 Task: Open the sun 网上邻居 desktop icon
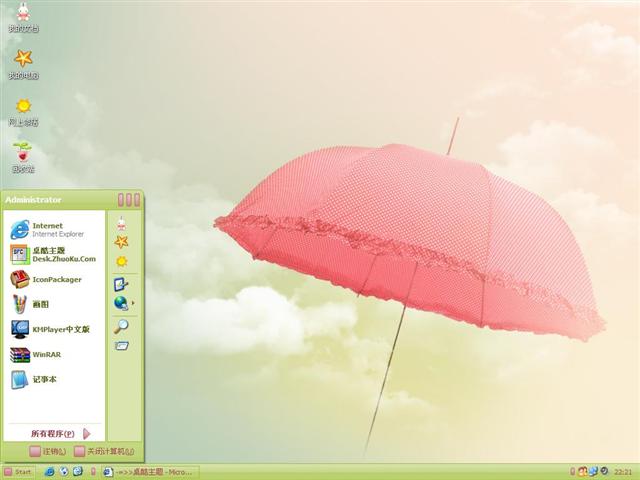pyautogui.click(x=23, y=112)
